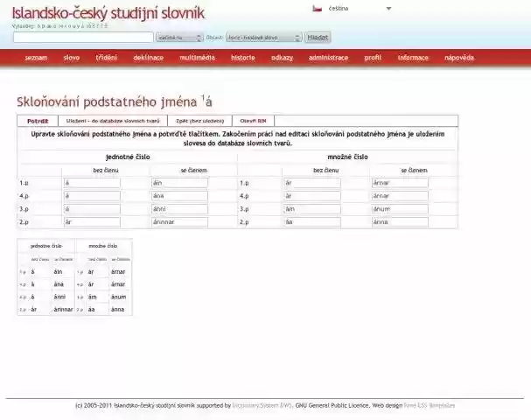This screenshot has width=531, height=420.
Task: Click the Czech flag icon
Action: click(x=317, y=9)
